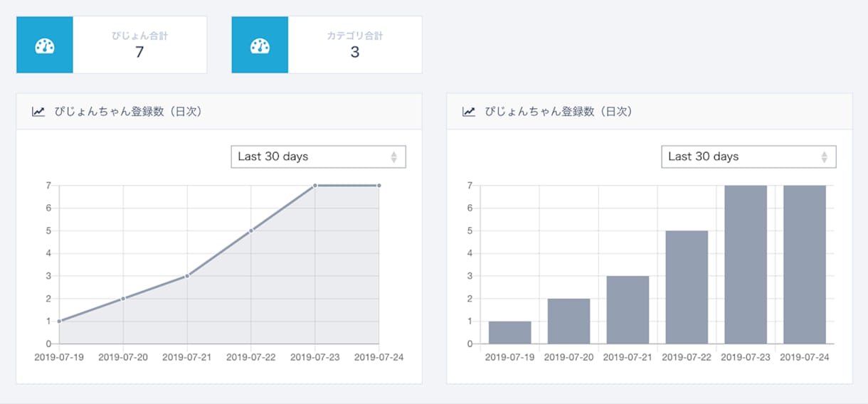868x404 pixels.
Task: Click 2019-07-22 axis label under line chart
Action: coord(251,357)
